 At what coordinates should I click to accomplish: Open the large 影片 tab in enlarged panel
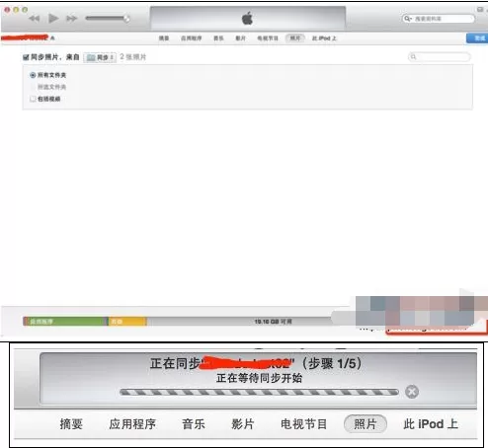[243, 424]
